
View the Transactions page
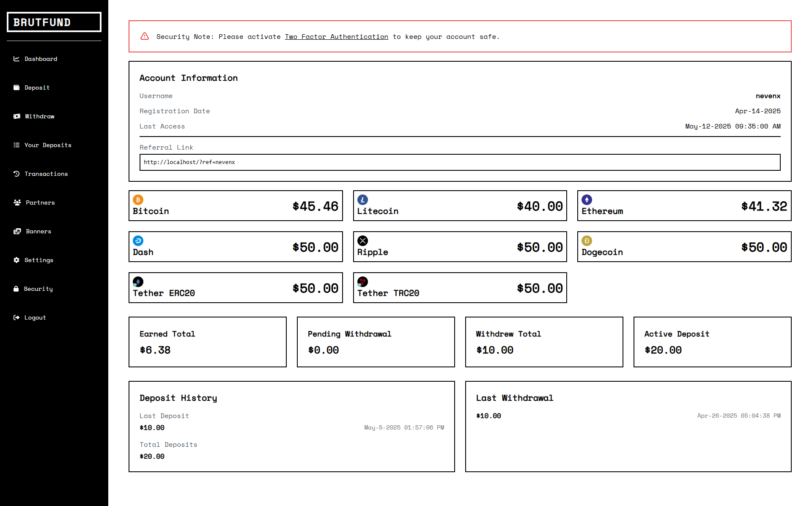[x=46, y=174]
